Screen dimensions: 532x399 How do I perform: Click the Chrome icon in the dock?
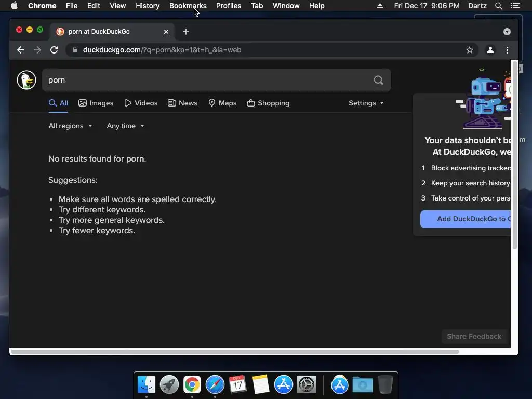click(192, 384)
